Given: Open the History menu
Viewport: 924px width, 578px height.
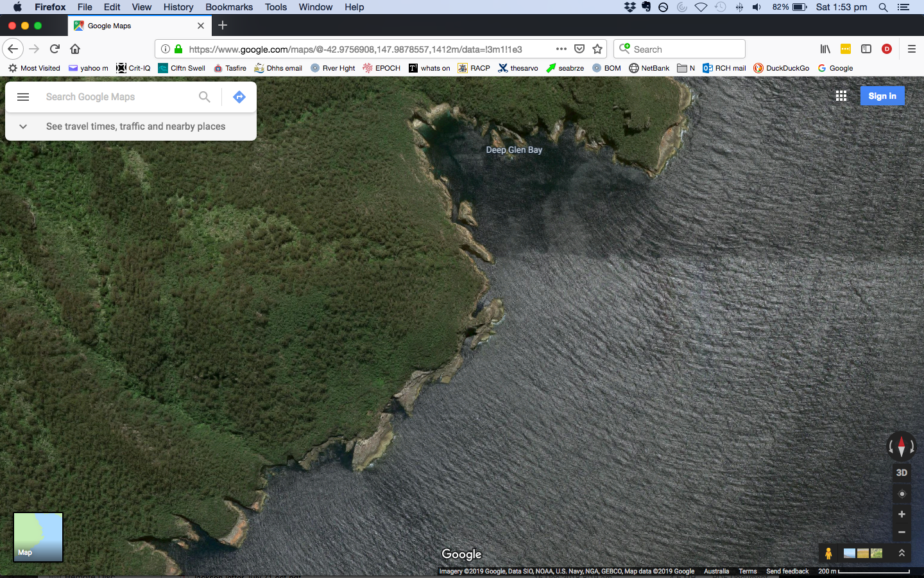Looking at the screenshot, I should (x=178, y=7).
